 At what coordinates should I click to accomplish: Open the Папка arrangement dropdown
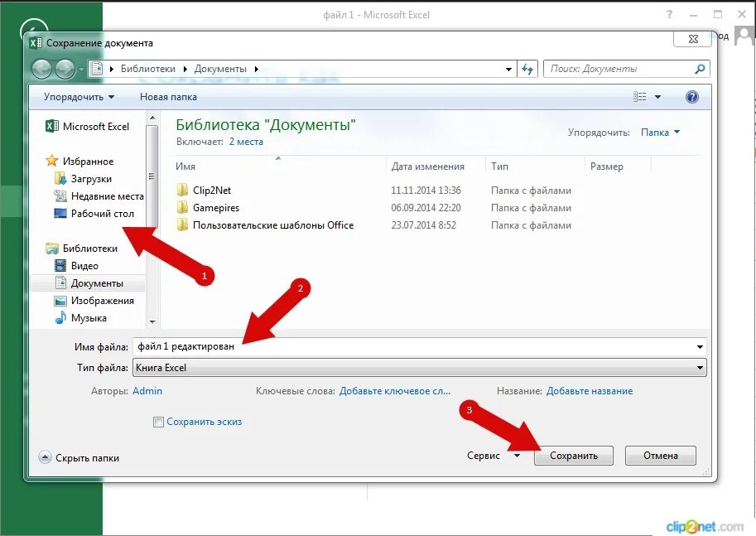coord(660,133)
